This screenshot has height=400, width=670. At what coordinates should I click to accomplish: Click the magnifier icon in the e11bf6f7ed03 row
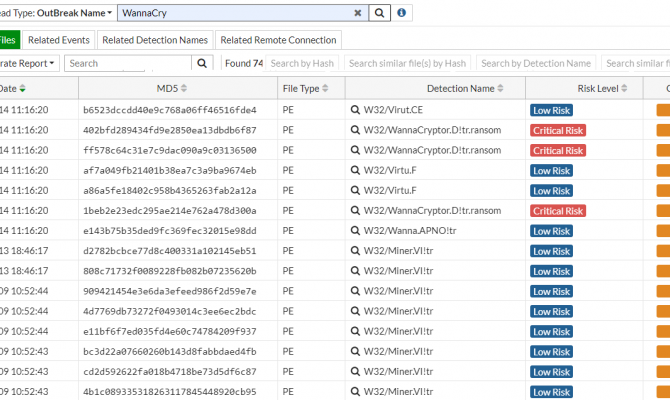[355, 331]
